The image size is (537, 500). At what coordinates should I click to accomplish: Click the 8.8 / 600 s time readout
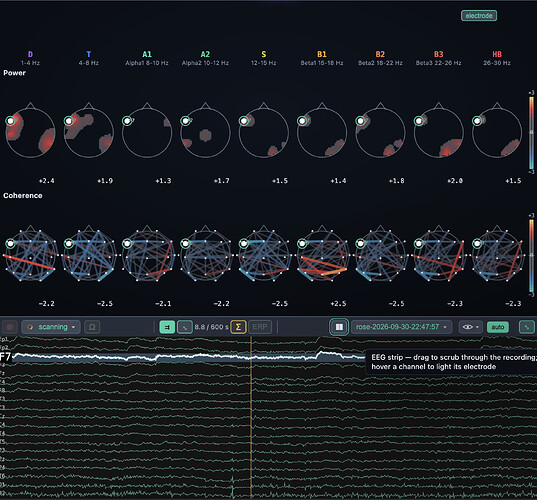click(211, 327)
